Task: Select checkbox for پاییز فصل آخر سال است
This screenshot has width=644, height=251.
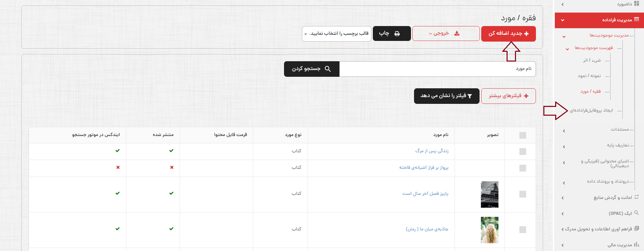Action: tap(522, 194)
